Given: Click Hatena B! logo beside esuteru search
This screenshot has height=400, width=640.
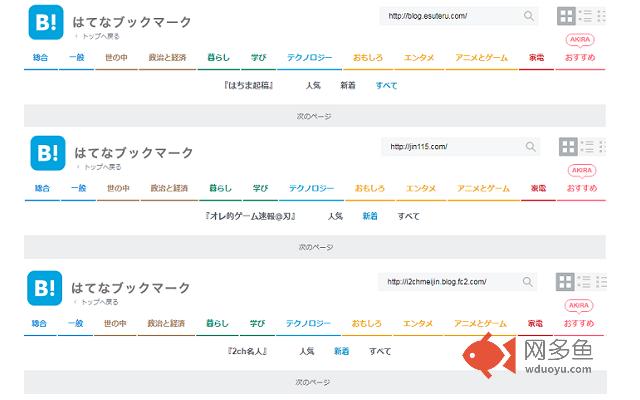Looking at the screenshot, I should pos(45,23).
